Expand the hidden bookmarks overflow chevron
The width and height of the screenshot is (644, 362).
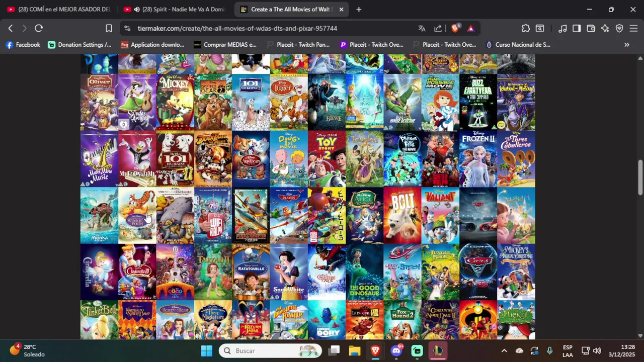click(x=627, y=45)
